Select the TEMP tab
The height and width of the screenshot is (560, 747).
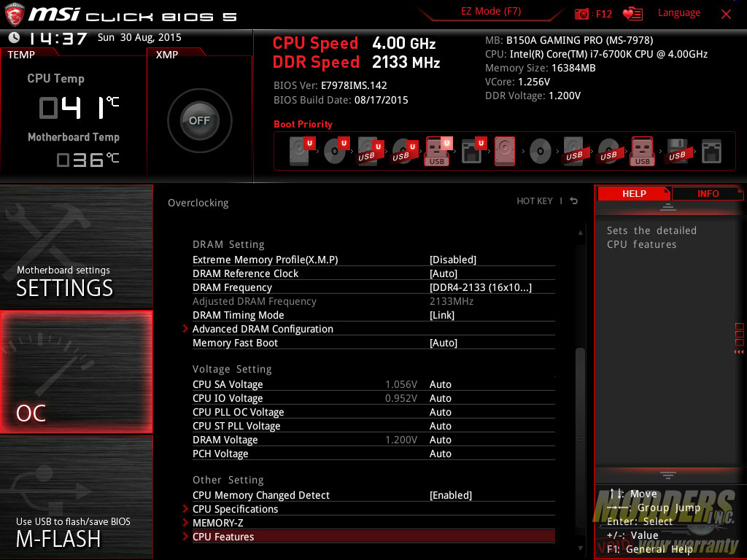tap(21, 55)
